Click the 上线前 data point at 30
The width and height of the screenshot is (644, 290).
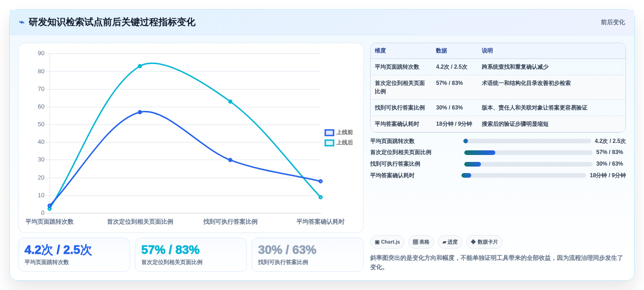[230, 160]
